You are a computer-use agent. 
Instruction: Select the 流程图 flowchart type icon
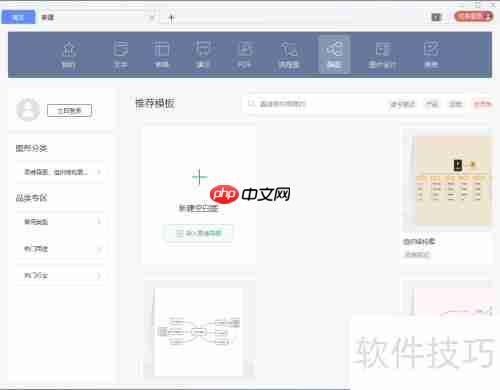(x=289, y=55)
